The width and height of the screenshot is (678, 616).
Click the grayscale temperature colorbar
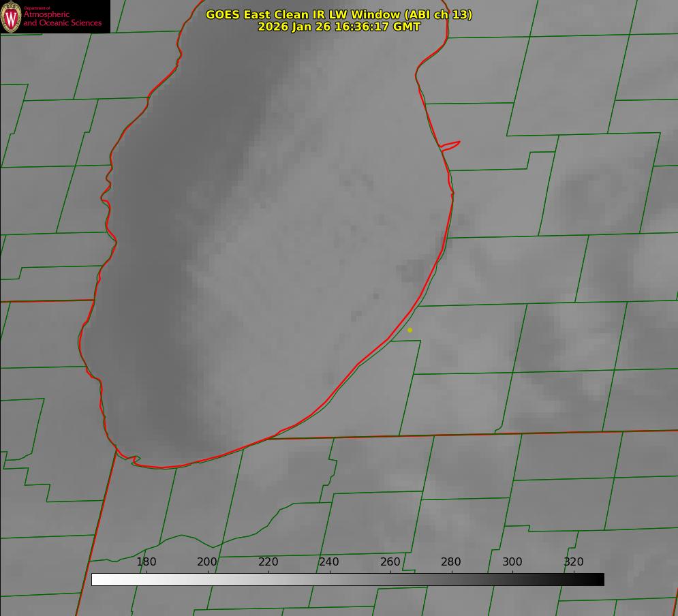point(348,579)
